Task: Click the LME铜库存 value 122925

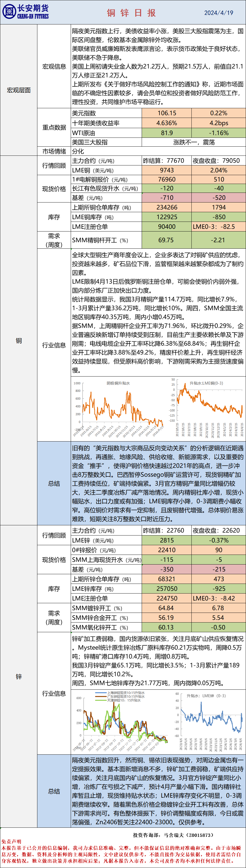Action: pos(167,217)
